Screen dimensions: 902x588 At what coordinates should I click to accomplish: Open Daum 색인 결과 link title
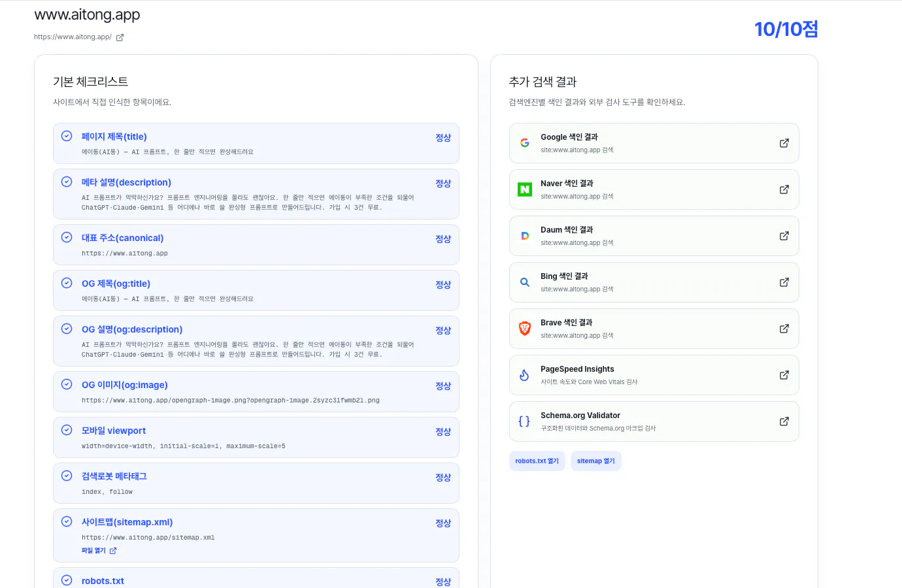[x=567, y=230]
